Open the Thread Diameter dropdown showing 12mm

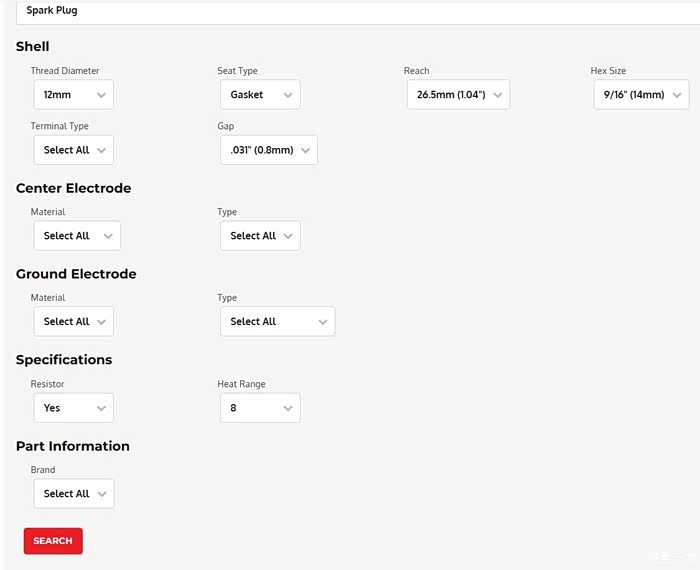coord(73,95)
